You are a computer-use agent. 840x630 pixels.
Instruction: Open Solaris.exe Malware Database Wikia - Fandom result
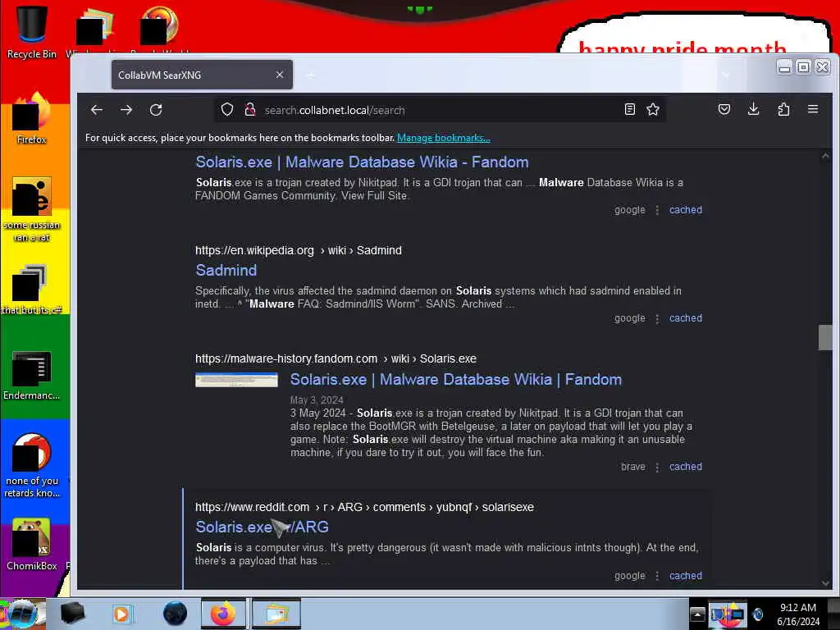(362, 162)
